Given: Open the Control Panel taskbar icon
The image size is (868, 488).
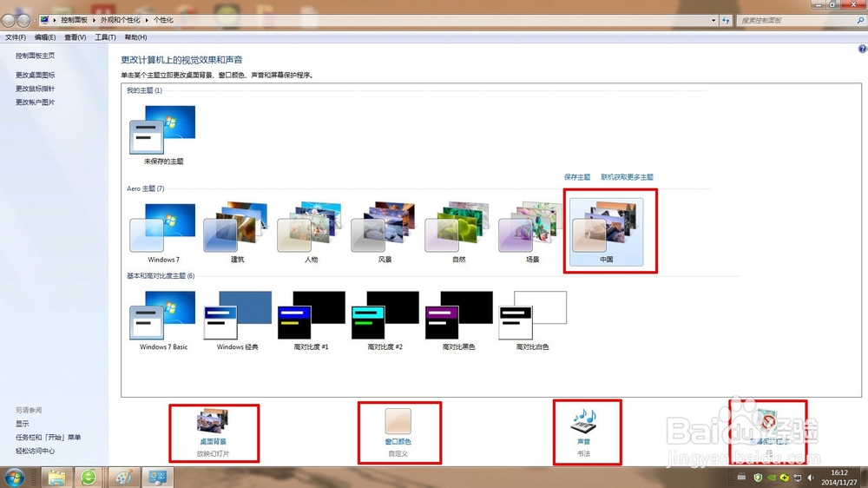Looking at the screenshot, I should [158, 477].
